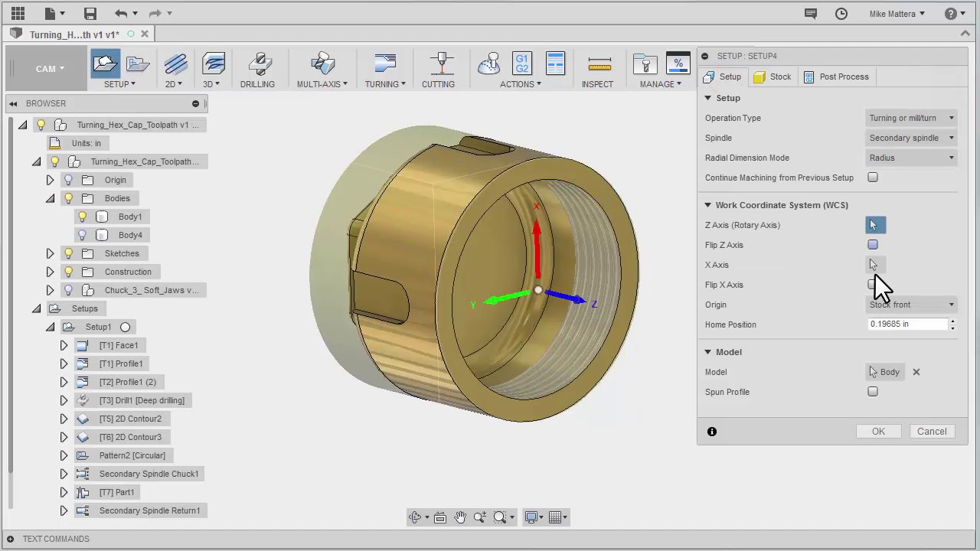Select the Pan hand tool
The width and height of the screenshot is (980, 551).
(x=460, y=517)
